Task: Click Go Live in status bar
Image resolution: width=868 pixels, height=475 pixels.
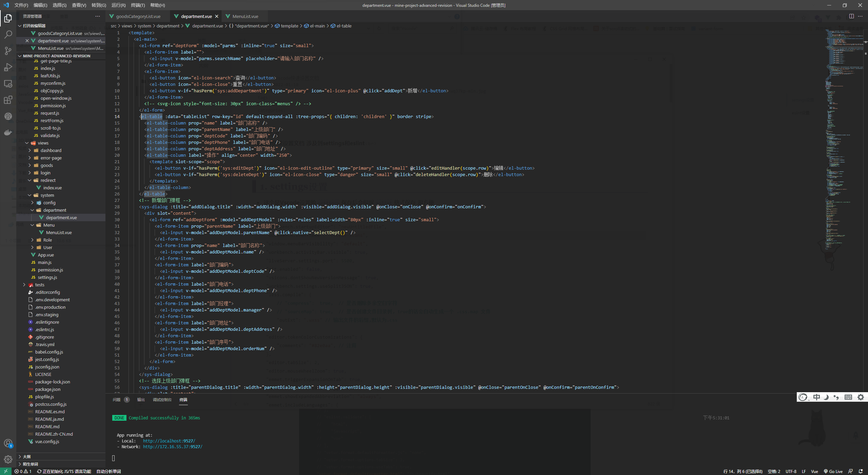Action: coord(833,471)
